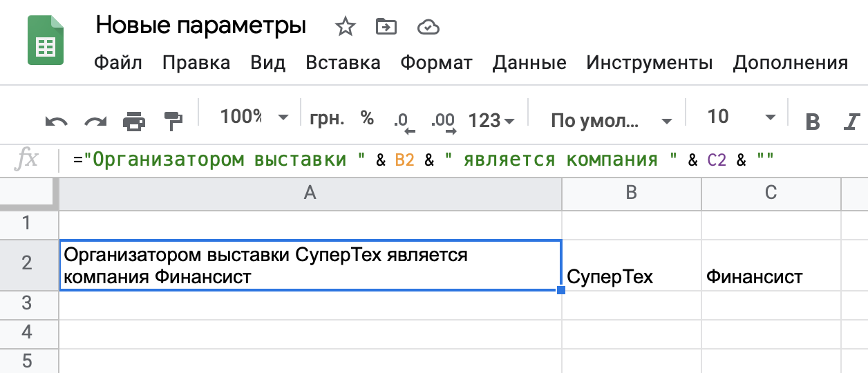The width and height of the screenshot is (868, 373).
Task: Select cell B2 with СуперТех
Action: click(x=632, y=265)
